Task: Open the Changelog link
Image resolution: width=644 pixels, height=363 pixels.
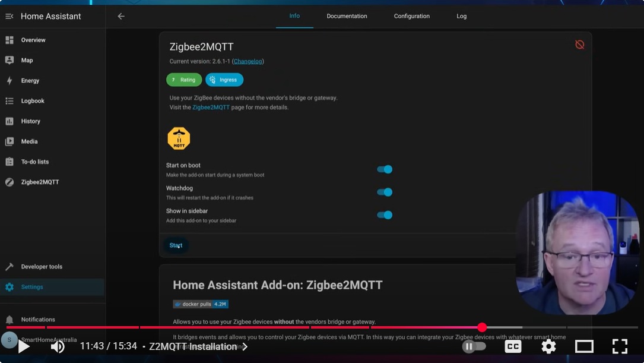Action: [x=248, y=61]
